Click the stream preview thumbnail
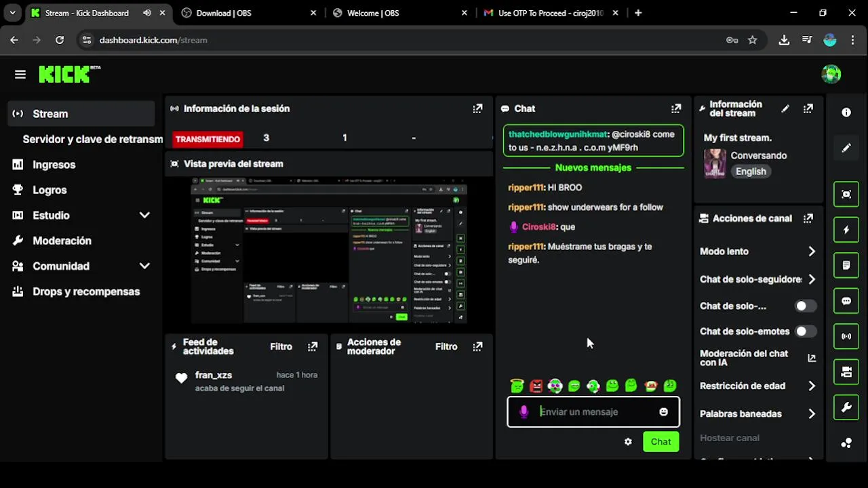Image resolution: width=868 pixels, height=488 pixels. coord(329,251)
